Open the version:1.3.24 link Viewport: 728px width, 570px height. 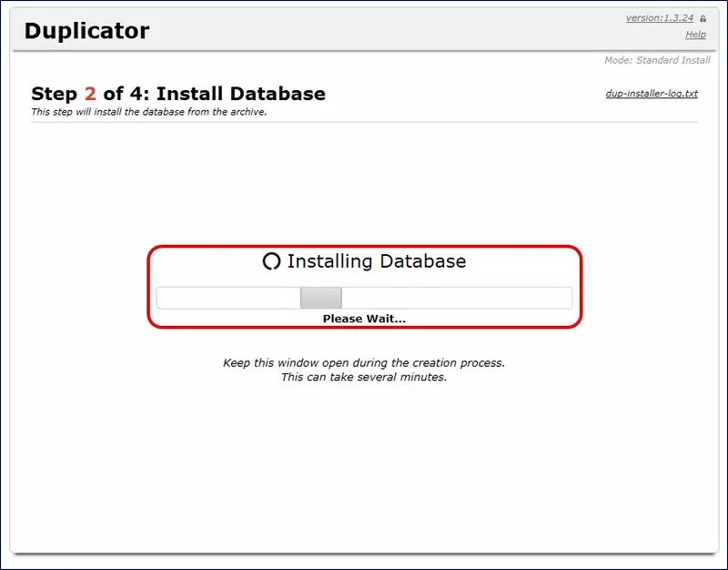(x=659, y=18)
